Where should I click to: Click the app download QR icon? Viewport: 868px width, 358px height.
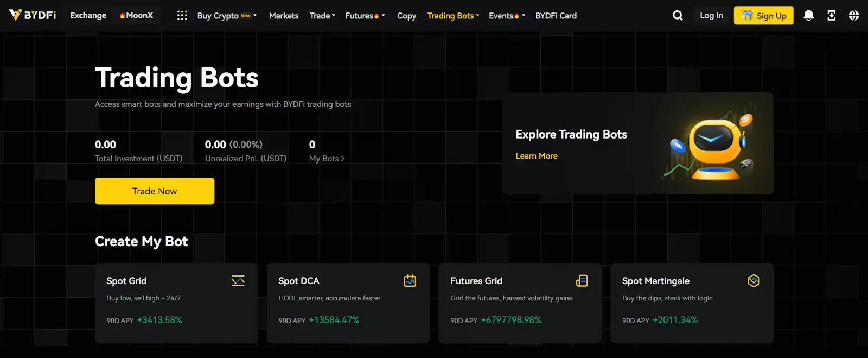tap(831, 16)
